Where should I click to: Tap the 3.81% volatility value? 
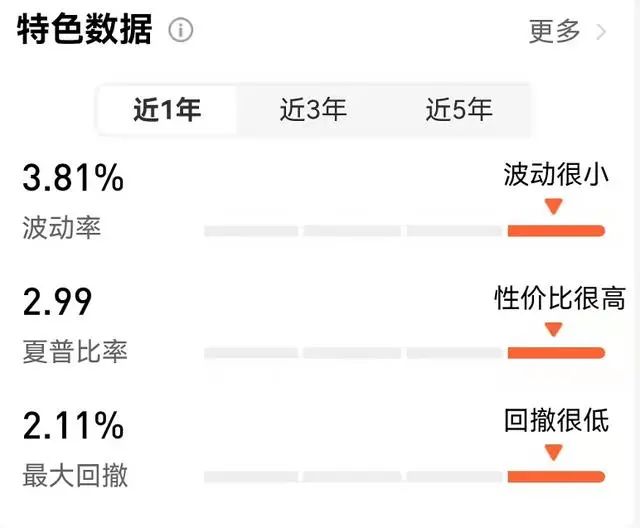(x=73, y=177)
